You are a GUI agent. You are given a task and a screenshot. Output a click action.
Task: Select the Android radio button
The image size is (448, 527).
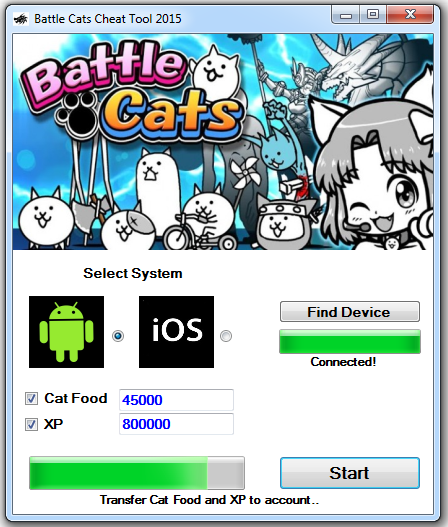tap(118, 336)
